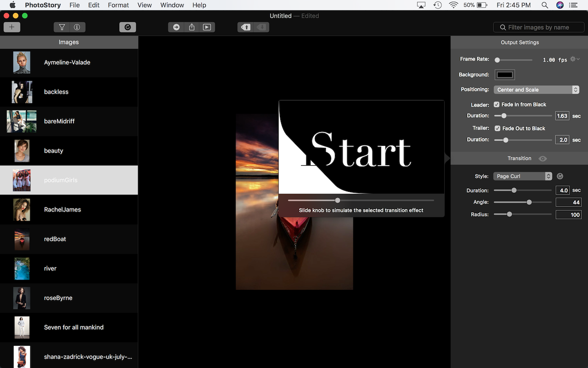
Task: Click the Leader Duration slider knob
Action: 504,116
